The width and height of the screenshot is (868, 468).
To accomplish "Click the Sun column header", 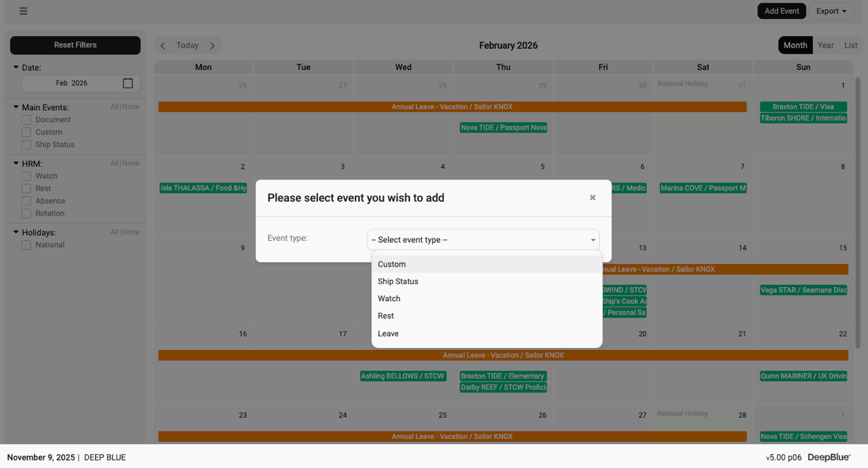I will pos(804,67).
